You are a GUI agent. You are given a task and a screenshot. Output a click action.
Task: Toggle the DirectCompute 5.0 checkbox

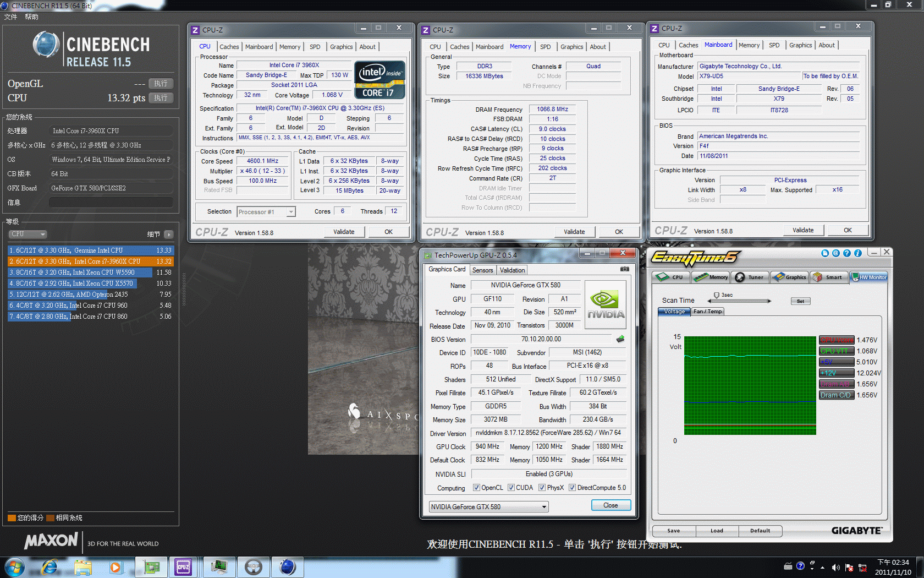click(x=573, y=488)
